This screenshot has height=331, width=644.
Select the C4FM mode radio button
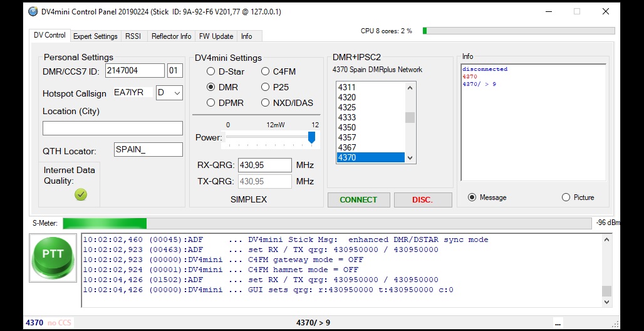tap(266, 71)
